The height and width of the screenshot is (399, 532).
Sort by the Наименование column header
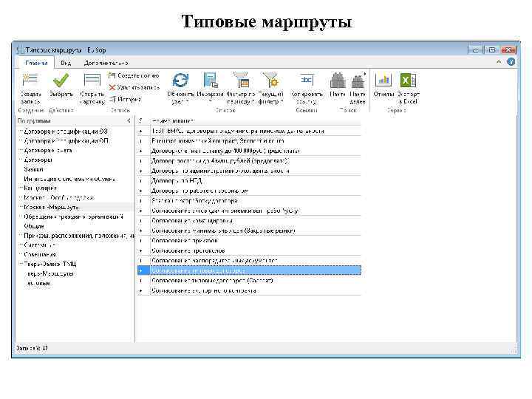point(256,120)
